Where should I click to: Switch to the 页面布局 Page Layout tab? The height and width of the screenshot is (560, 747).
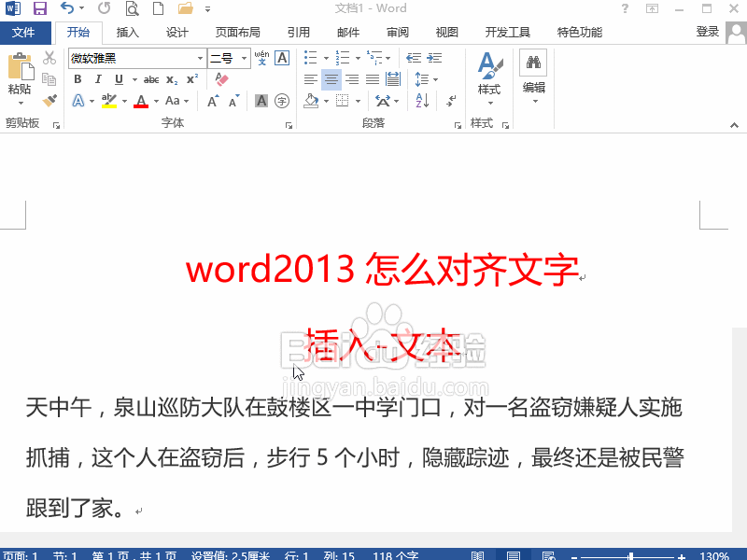tap(237, 33)
